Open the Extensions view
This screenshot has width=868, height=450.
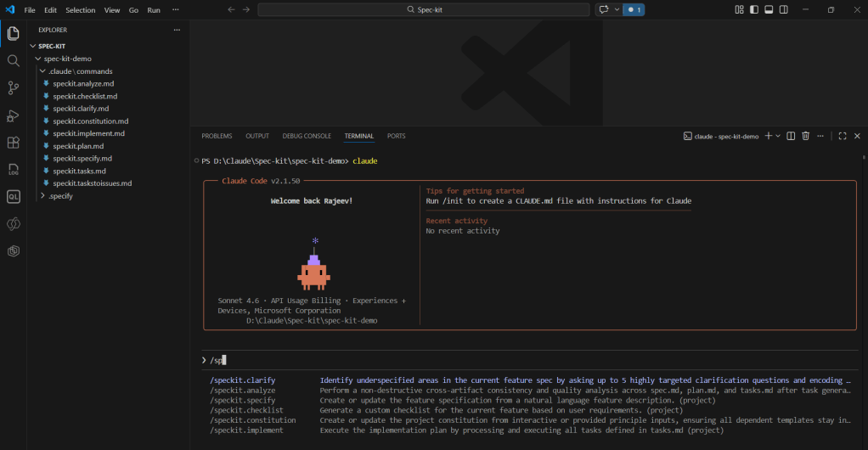coord(13,143)
